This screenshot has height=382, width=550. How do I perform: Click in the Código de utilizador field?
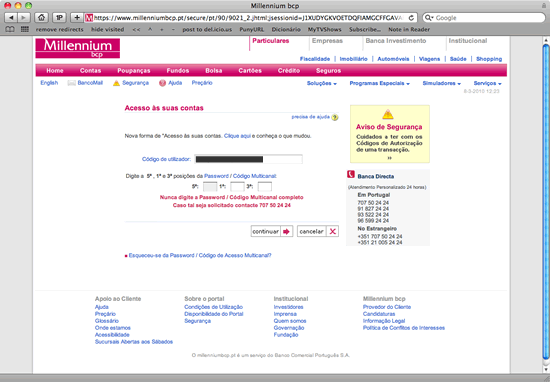[x=248, y=159]
